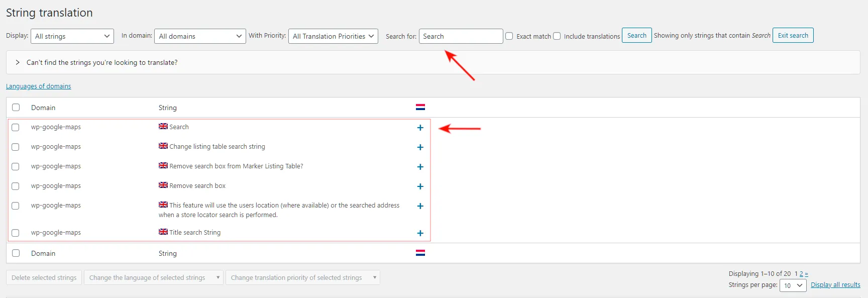Check the 'Remove search box from Marker Listing Table?' checkbox

click(16, 167)
